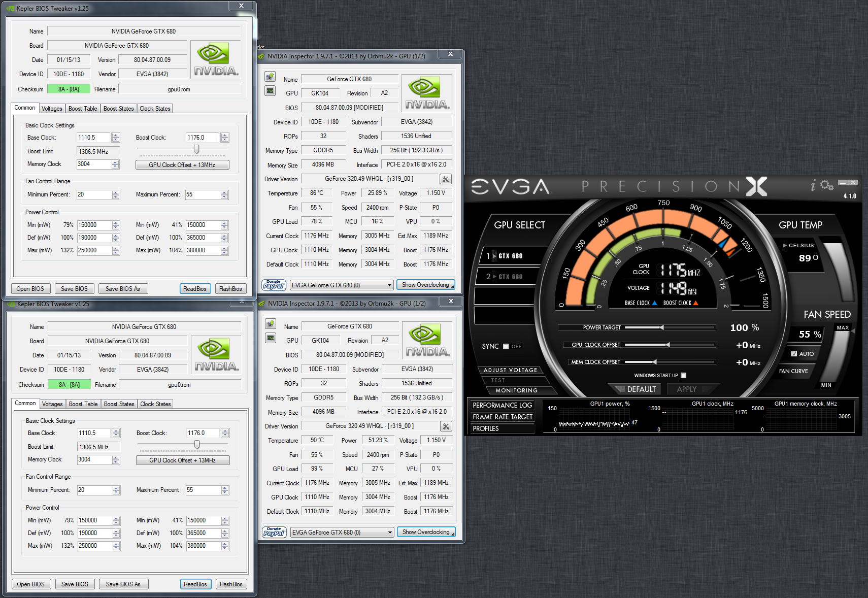Viewport: 868px width, 598px height.
Task: Open ADJUST VOLTAGE panel in EVGA Precision
Action: [x=510, y=370]
